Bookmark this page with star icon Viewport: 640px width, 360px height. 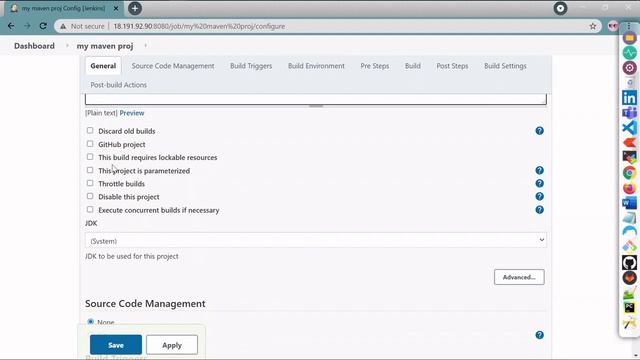coord(593,26)
